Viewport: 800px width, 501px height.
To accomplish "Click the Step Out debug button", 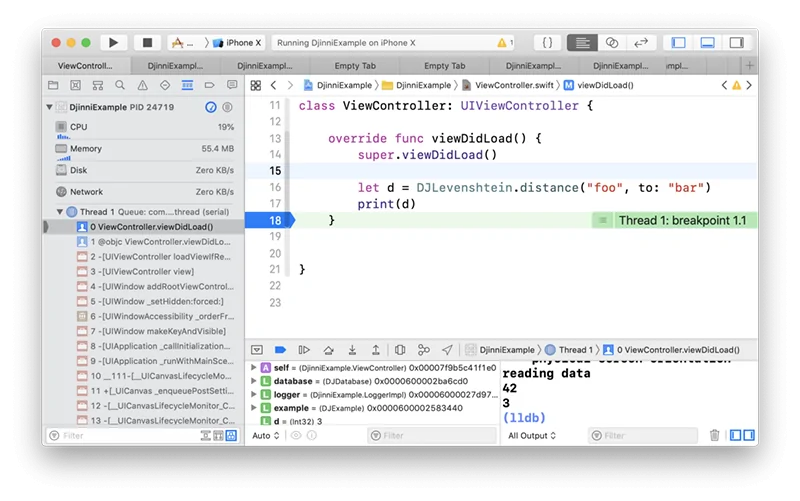I will (x=376, y=350).
